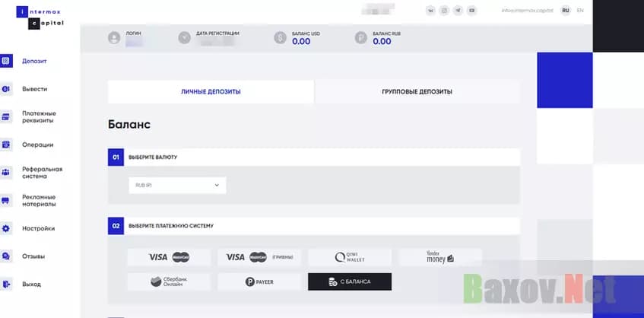
Task: Switch language to RU
Action: pyautogui.click(x=565, y=11)
